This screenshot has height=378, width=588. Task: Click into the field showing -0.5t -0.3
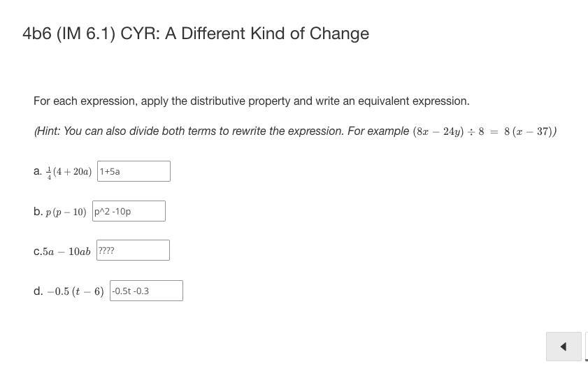pos(146,291)
